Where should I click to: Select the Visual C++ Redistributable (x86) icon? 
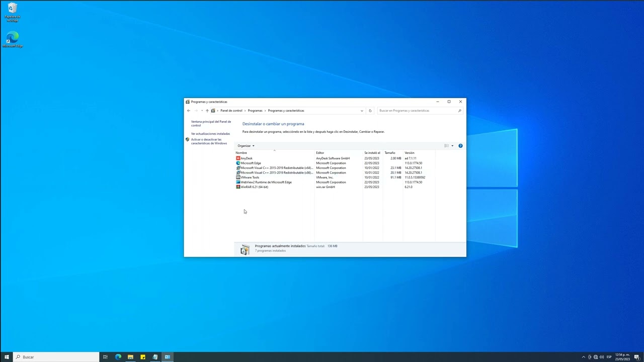[238, 172]
